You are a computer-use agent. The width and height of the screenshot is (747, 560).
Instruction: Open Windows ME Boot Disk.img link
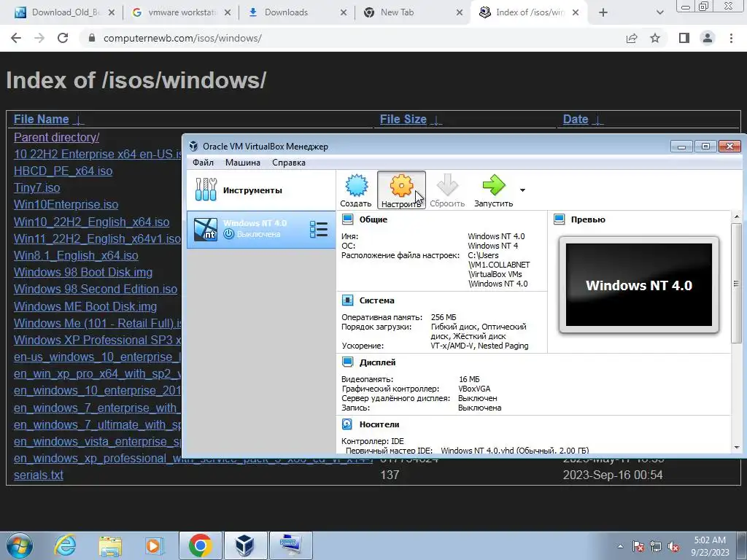(x=85, y=306)
